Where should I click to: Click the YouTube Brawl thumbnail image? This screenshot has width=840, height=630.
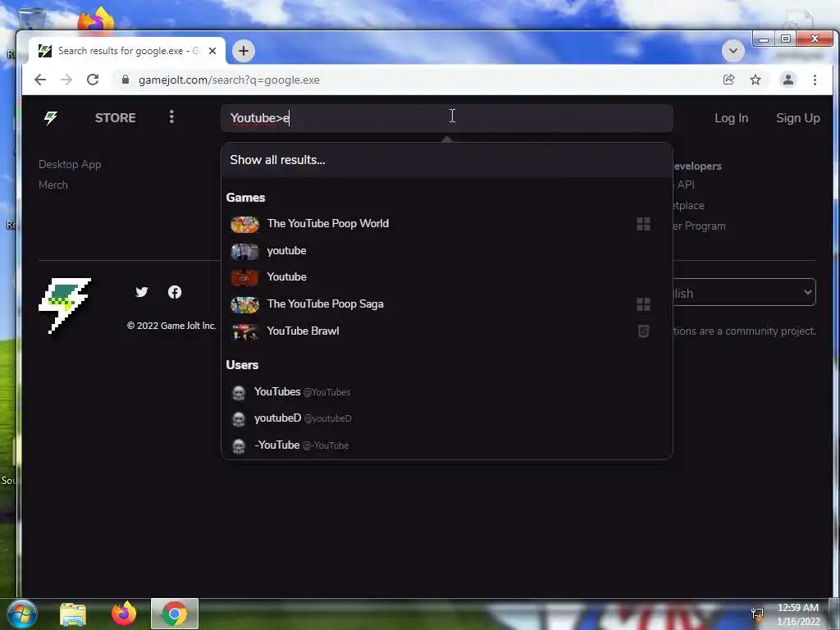coord(244,331)
